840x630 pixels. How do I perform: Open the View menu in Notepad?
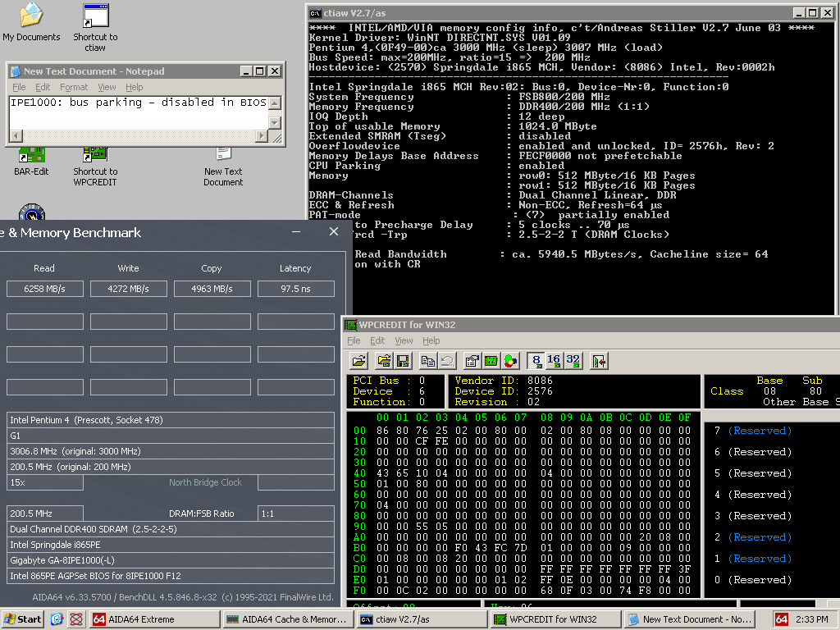point(107,87)
